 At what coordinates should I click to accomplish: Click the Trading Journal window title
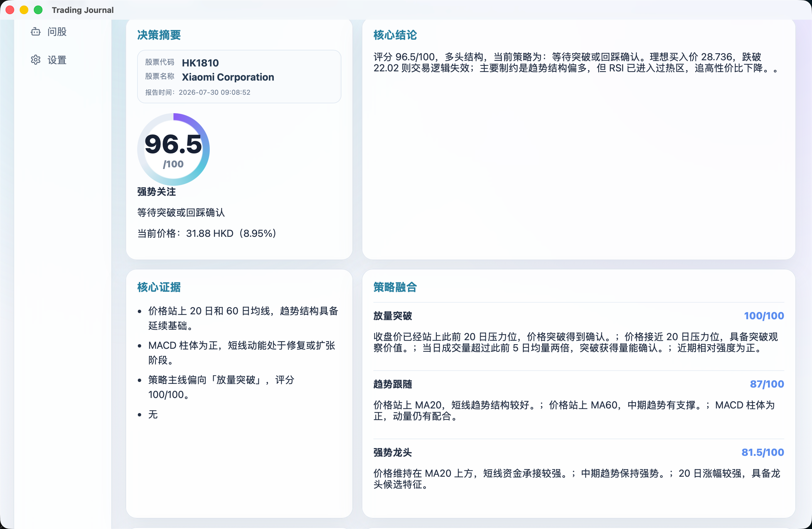(x=82, y=10)
